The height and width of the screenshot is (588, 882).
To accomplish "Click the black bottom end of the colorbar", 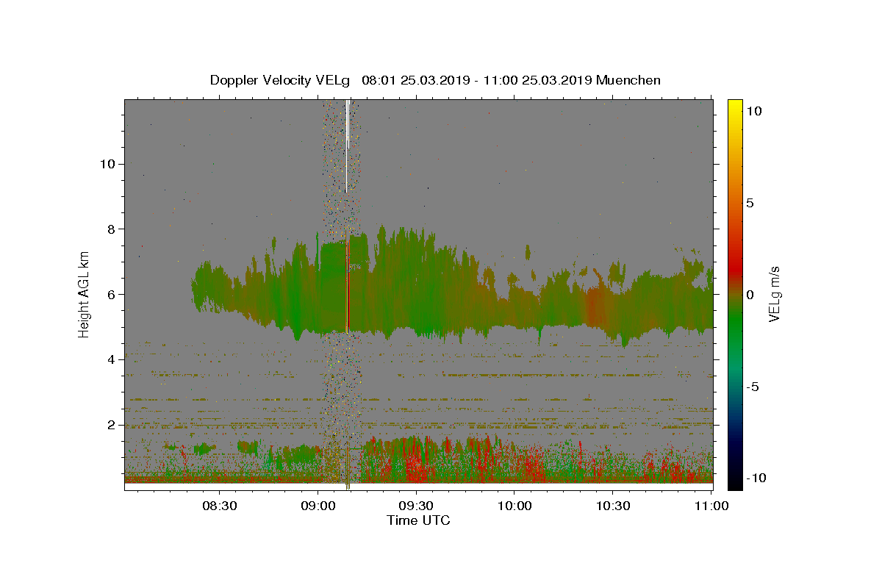I will coord(735,482).
